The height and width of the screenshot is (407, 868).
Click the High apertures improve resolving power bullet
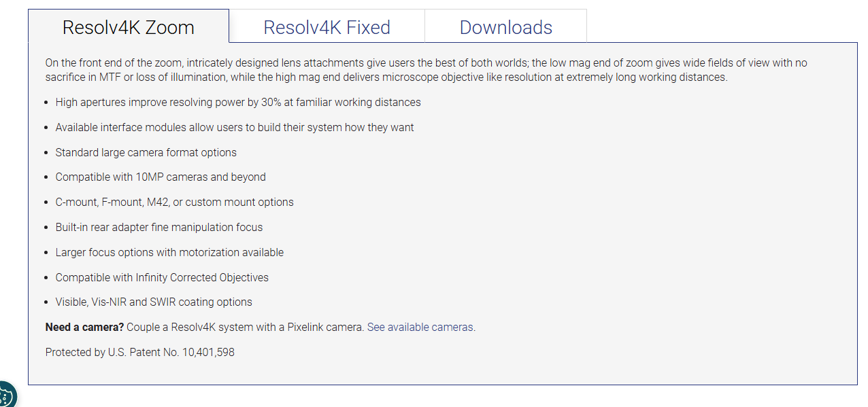pyautogui.click(x=238, y=102)
